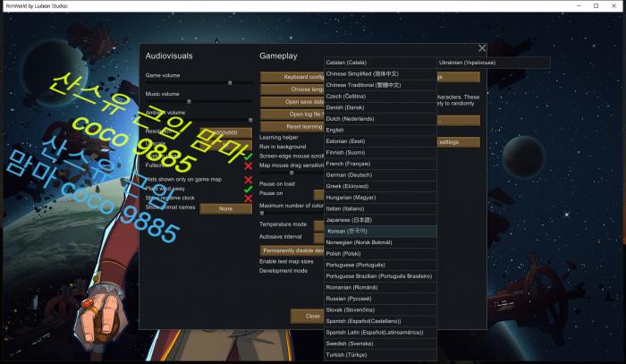Minimize the RimWorld window

click(579, 6)
